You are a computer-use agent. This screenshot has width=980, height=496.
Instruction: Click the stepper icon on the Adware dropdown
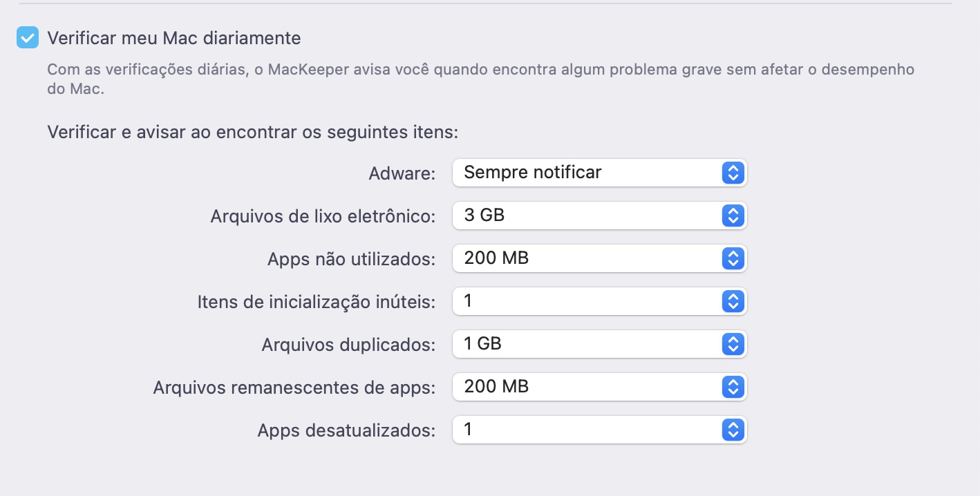coord(733,173)
